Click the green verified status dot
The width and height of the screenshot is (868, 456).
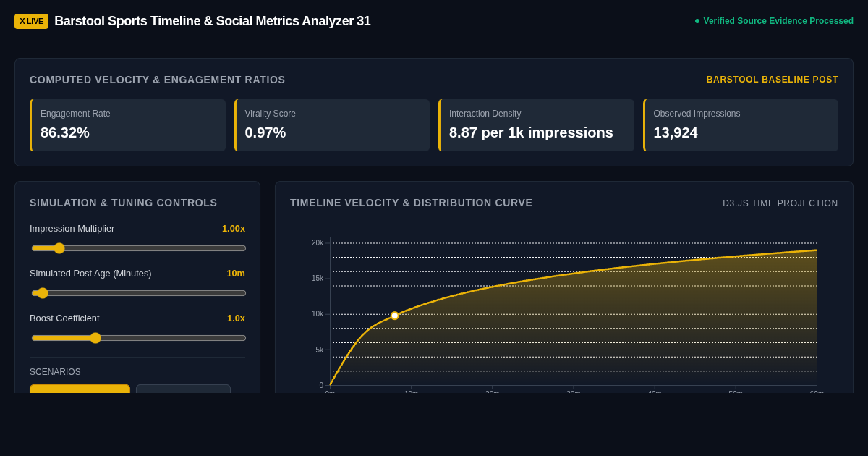pyautogui.click(x=697, y=21)
